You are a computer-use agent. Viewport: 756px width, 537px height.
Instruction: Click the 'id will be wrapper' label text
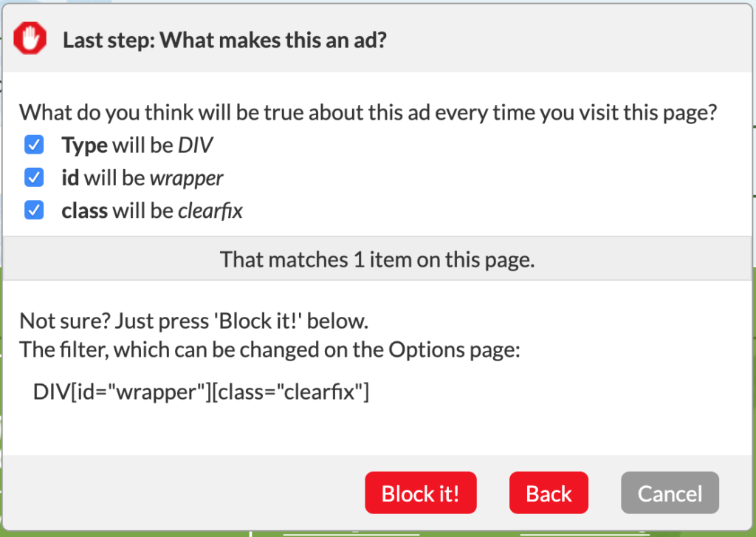click(x=142, y=179)
